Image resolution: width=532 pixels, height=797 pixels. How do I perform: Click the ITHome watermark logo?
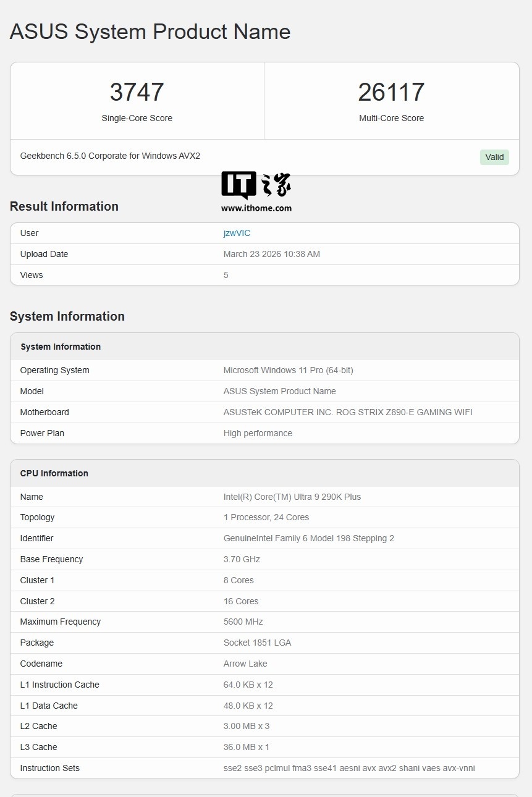pos(256,185)
